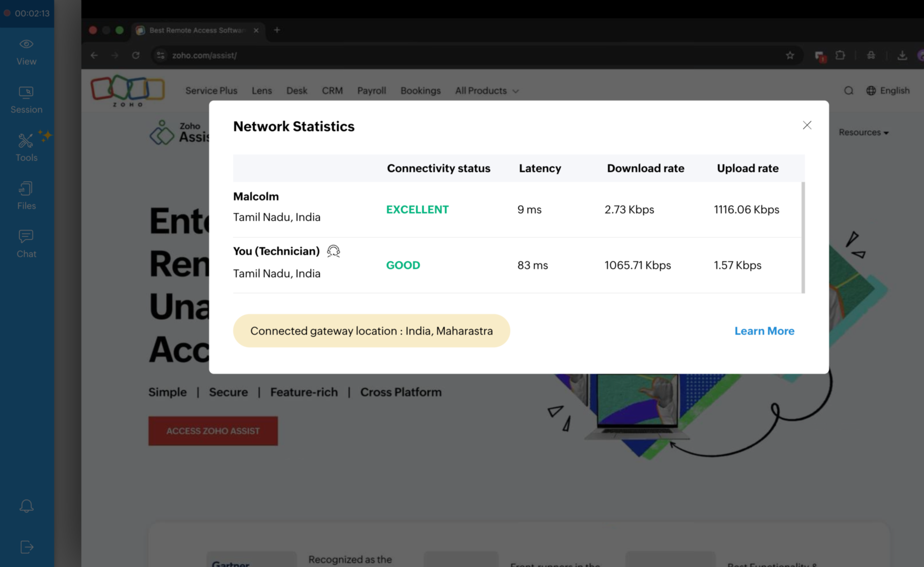Click the ACCESS ZOHO ASSIST button
924x567 pixels.
[213, 431]
